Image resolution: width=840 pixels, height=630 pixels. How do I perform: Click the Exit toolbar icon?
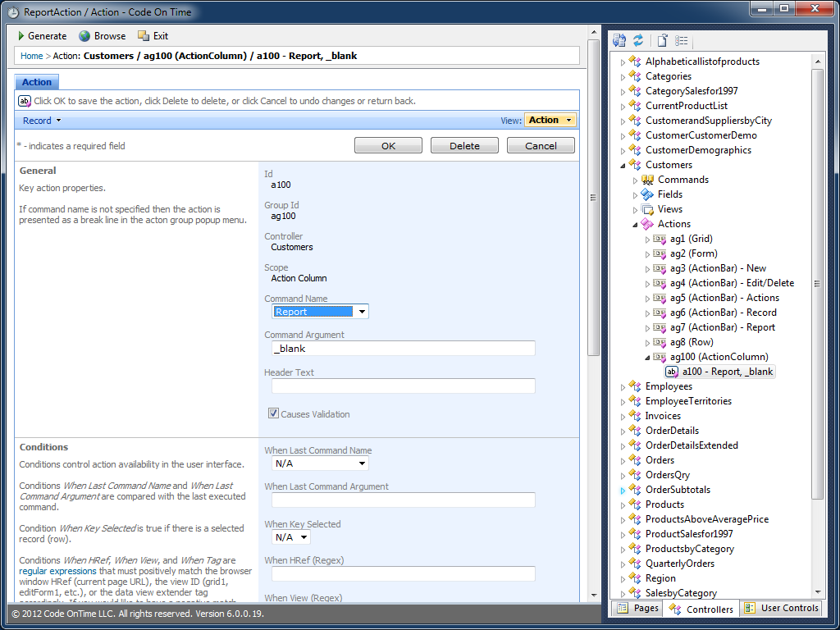(143, 36)
